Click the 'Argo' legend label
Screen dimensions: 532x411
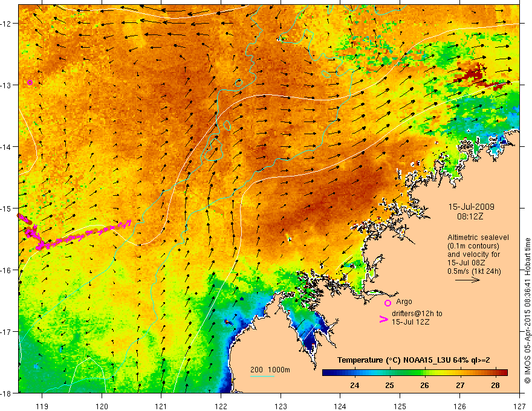[404, 302]
